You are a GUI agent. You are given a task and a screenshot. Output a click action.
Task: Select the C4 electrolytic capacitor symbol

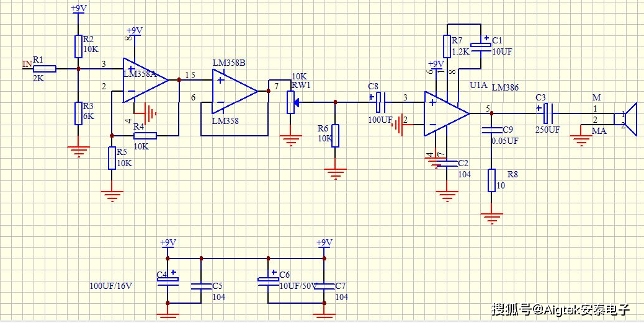point(168,280)
